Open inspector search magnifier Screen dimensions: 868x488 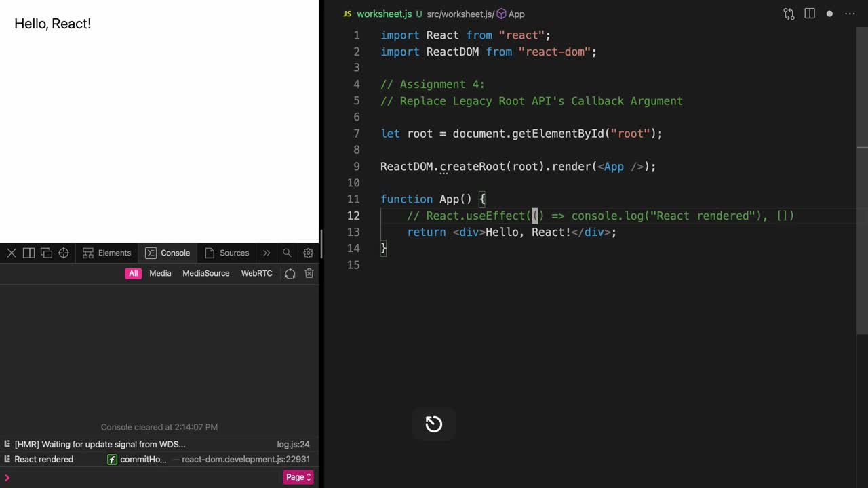coord(287,253)
